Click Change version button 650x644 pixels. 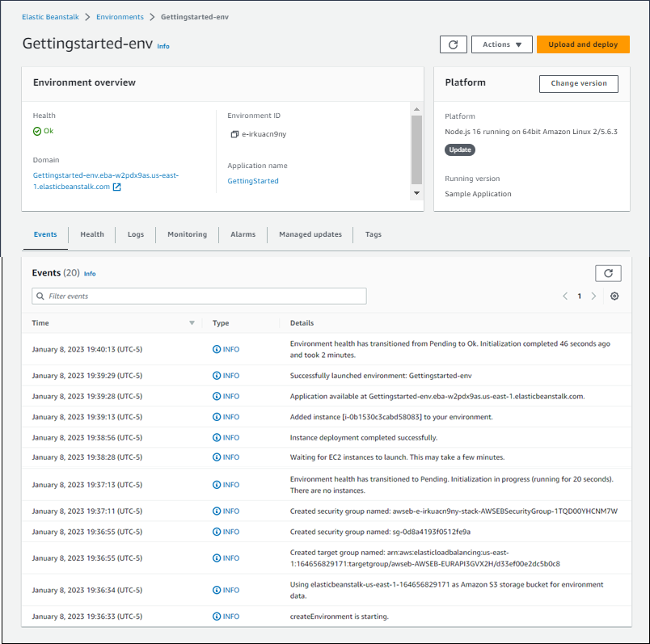click(578, 83)
